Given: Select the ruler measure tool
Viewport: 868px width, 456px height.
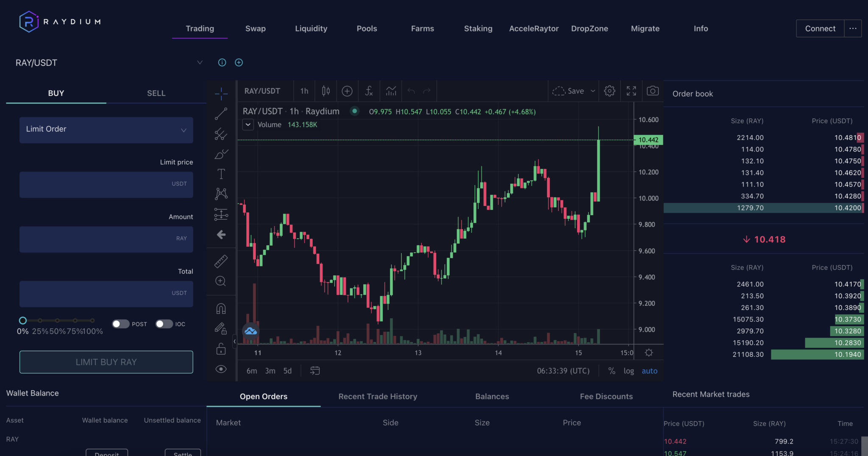Looking at the screenshot, I should pyautogui.click(x=221, y=261).
